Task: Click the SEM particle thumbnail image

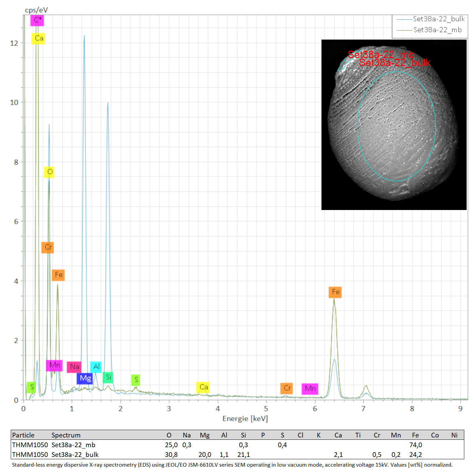Action: [x=394, y=125]
